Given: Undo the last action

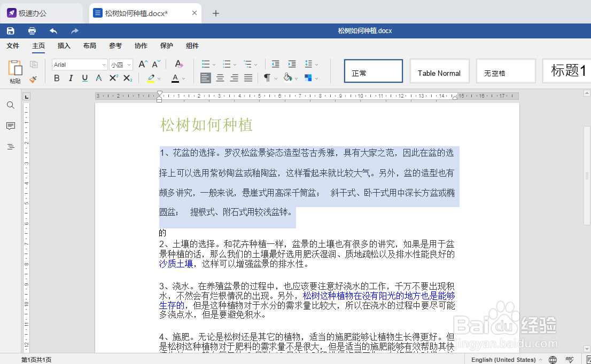Looking at the screenshot, I should pyautogui.click(x=53, y=31).
